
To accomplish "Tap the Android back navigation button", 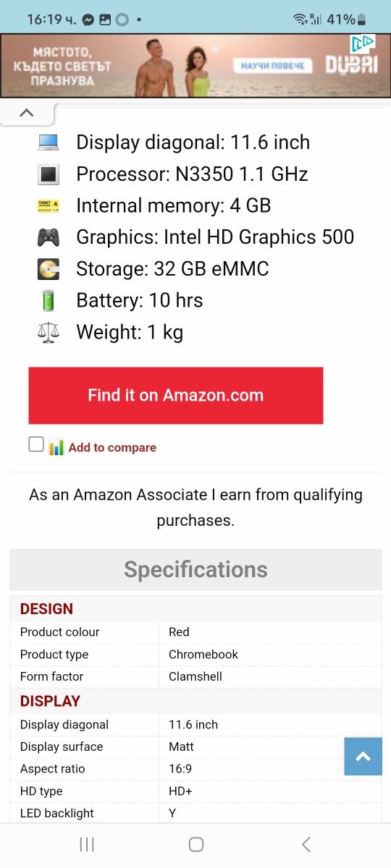I will click(306, 844).
